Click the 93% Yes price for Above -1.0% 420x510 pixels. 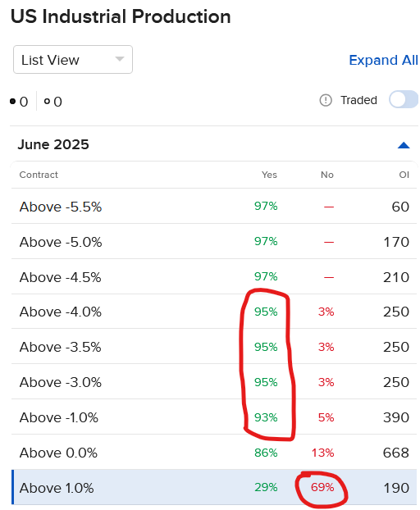click(x=266, y=417)
